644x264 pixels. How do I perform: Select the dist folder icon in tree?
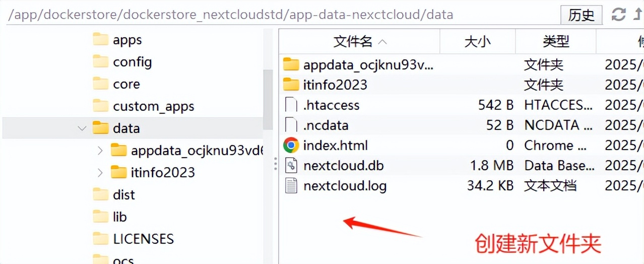pos(101,194)
